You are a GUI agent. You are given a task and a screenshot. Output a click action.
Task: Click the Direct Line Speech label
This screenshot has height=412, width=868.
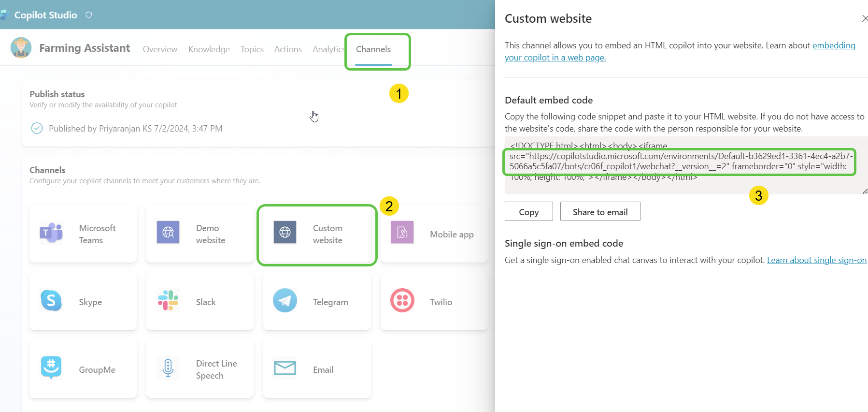(216, 369)
